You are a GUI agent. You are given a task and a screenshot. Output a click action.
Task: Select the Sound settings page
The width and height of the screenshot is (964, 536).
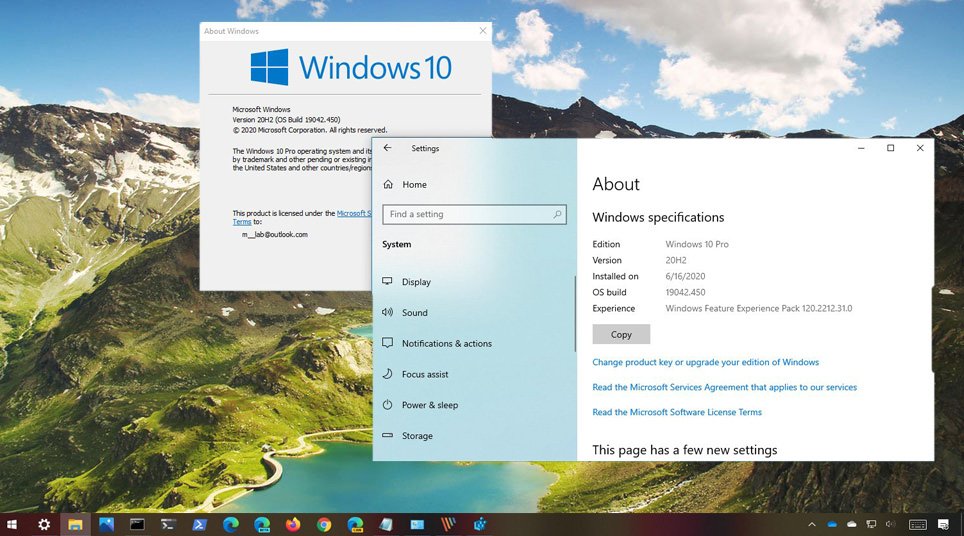[x=414, y=313]
